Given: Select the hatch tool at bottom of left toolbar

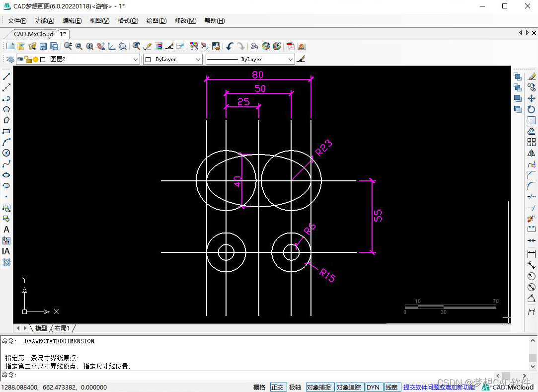Looking at the screenshot, I should tap(6, 263).
